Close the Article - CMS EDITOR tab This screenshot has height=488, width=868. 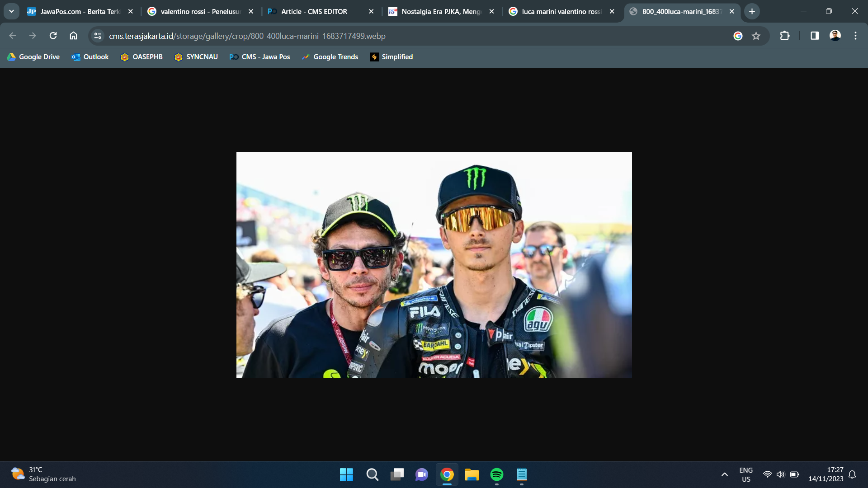click(x=371, y=11)
